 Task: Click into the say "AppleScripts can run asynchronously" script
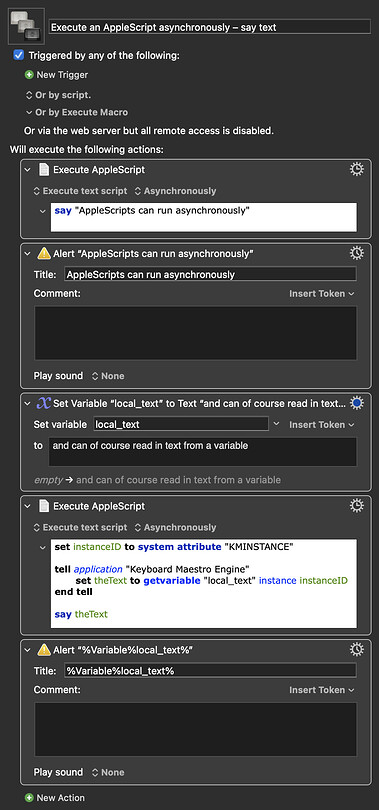(203, 217)
